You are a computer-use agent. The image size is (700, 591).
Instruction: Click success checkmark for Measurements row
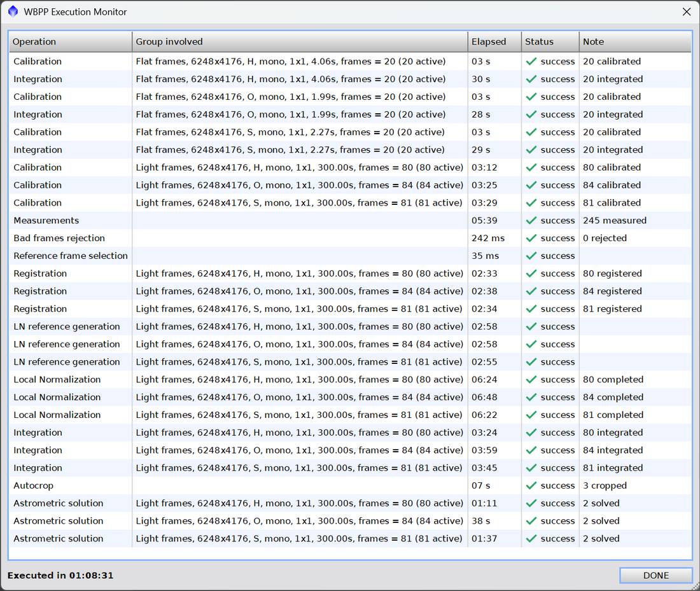[531, 221]
